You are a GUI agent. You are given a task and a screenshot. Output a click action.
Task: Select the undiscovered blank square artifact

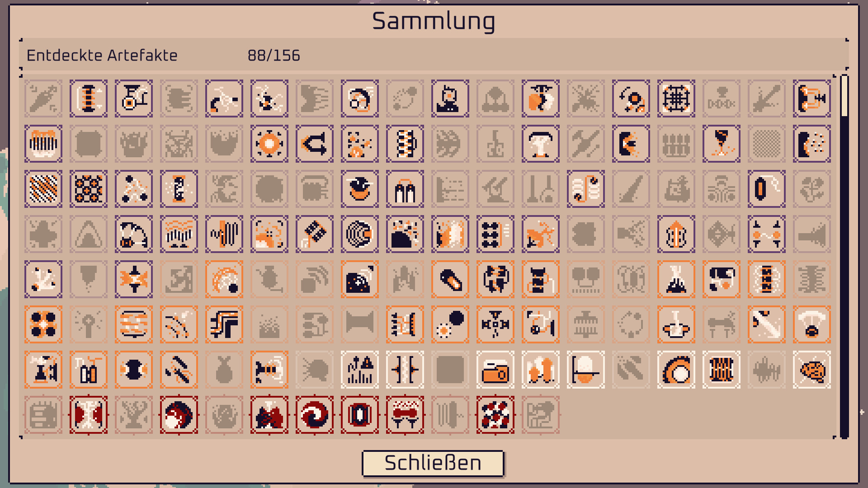(x=450, y=370)
